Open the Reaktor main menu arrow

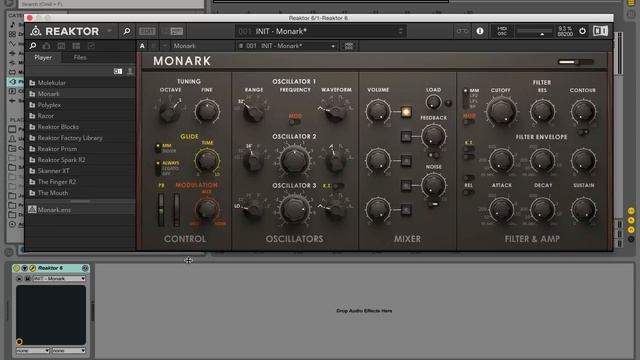point(109,31)
